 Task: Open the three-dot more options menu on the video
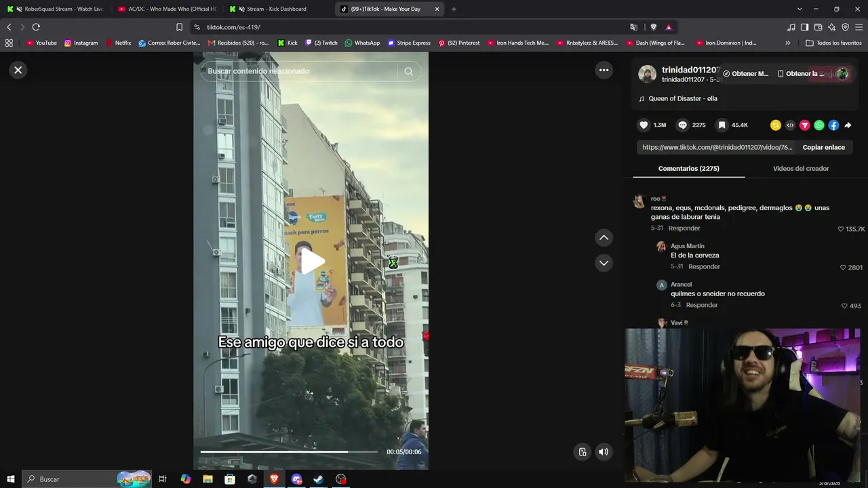coord(604,70)
